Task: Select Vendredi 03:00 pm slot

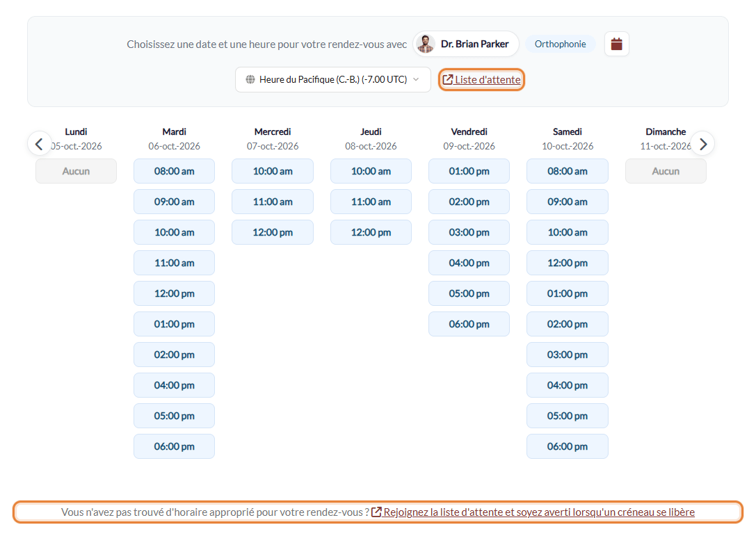Action: click(469, 232)
